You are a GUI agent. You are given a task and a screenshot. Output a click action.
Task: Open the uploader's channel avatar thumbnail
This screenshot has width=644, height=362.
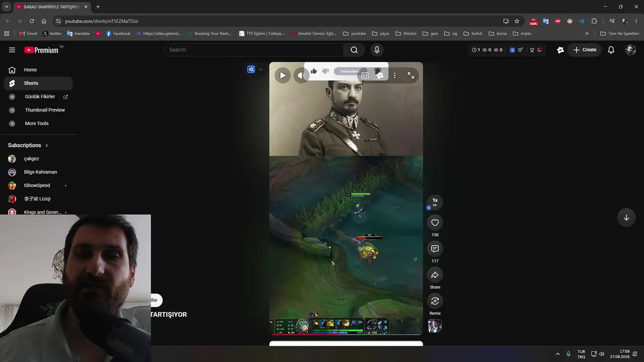pos(435,326)
